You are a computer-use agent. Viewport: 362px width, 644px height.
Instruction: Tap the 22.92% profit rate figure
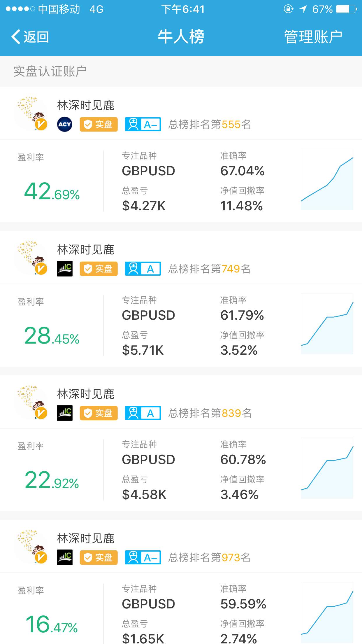(x=52, y=481)
